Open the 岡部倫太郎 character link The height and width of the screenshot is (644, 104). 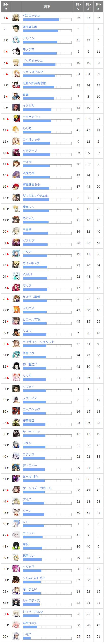pos(30,27)
